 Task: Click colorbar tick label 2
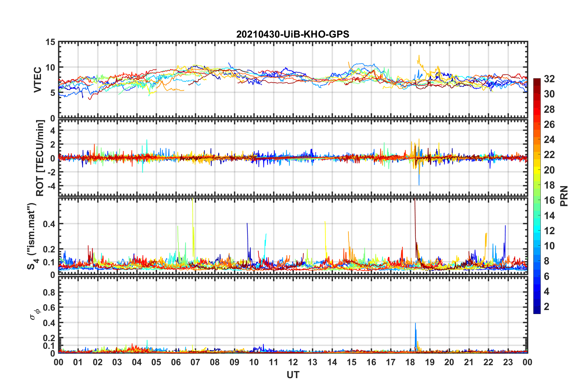547,306
